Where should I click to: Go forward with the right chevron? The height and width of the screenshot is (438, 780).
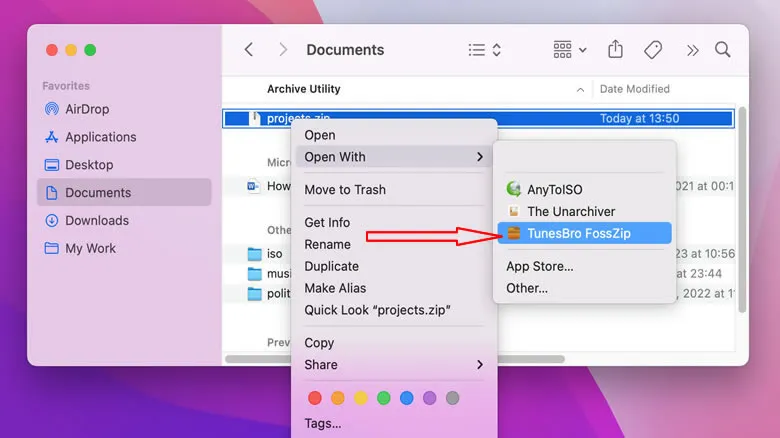(283, 50)
